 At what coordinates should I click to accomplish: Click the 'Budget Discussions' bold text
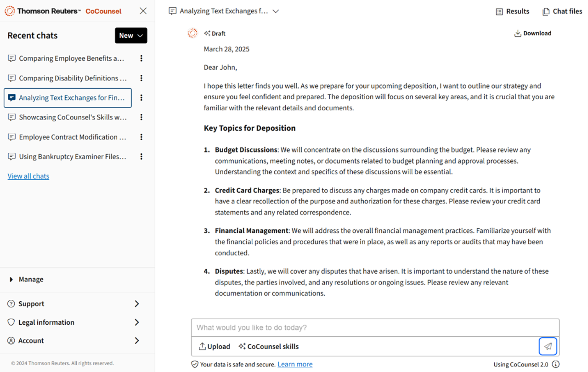coord(246,150)
